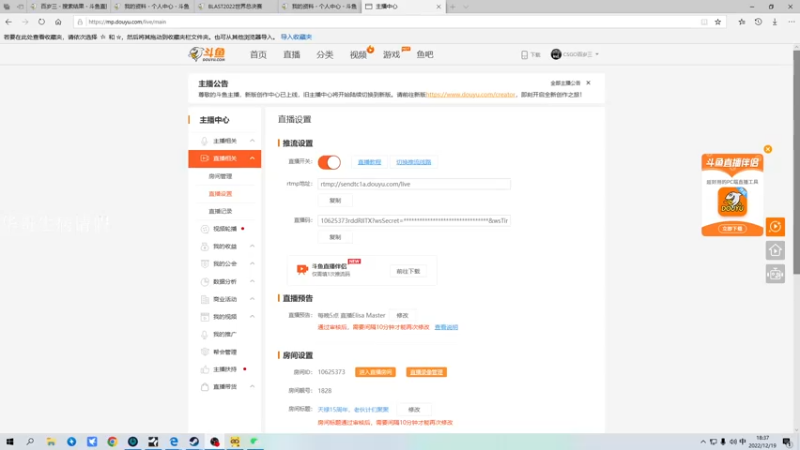This screenshot has height=450, width=800.
Task: Open the 直播 nav item
Action: tap(291, 55)
